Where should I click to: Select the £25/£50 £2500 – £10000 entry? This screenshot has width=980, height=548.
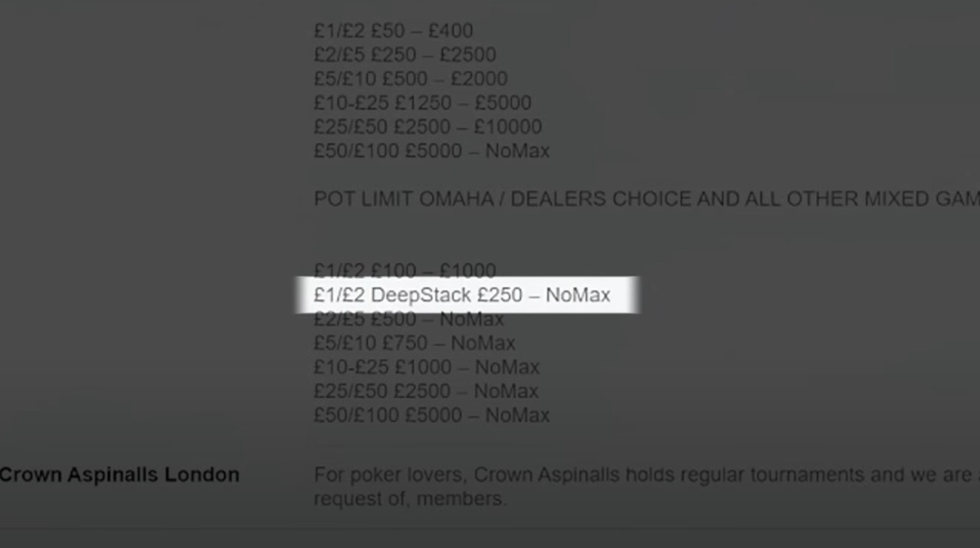pos(428,127)
